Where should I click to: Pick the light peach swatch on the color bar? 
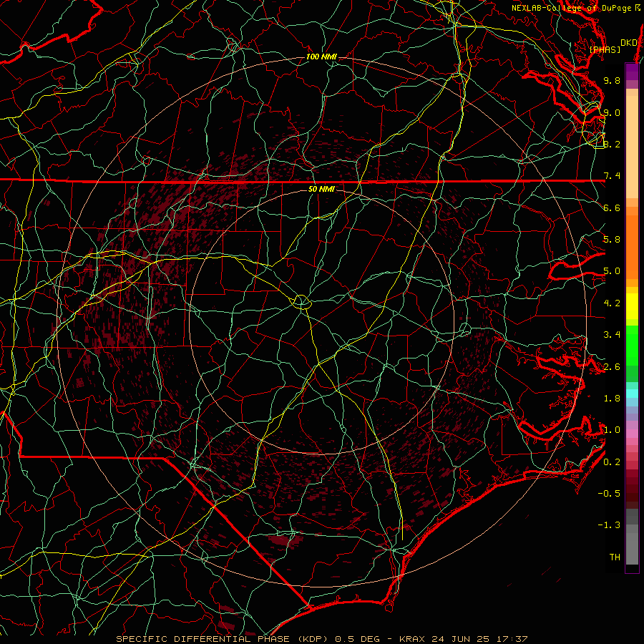click(x=632, y=147)
